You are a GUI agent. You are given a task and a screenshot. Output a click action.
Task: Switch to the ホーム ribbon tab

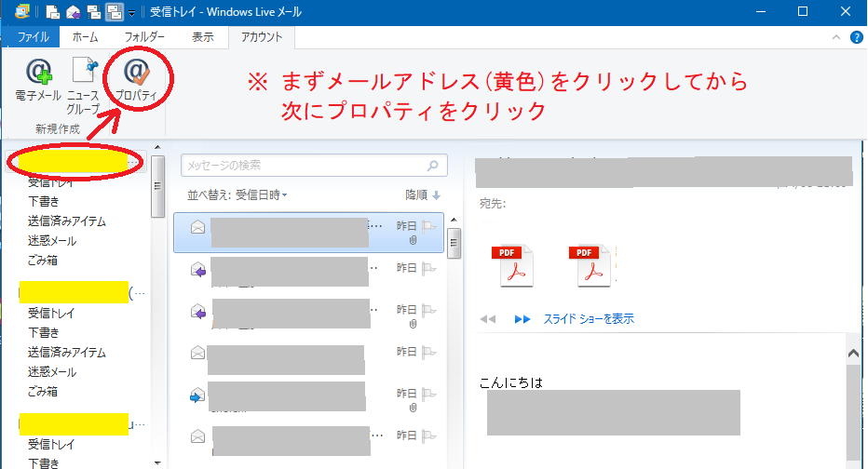(x=86, y=37)
